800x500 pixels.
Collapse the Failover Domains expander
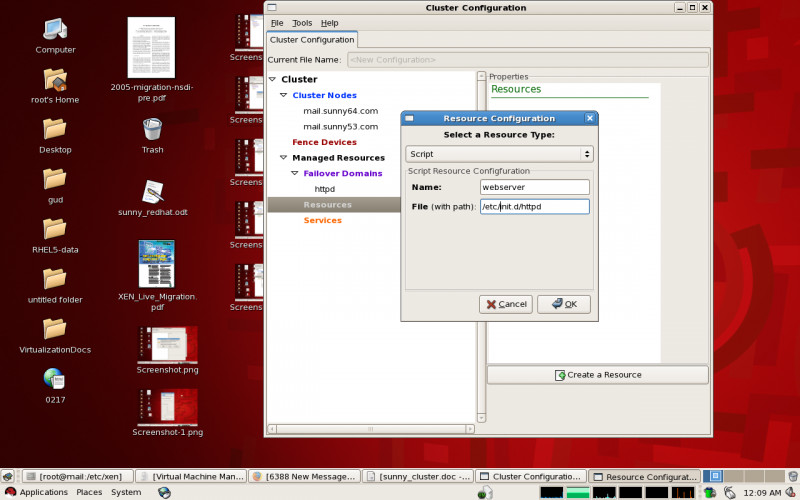pyautogui.click(x=295, y=173)
